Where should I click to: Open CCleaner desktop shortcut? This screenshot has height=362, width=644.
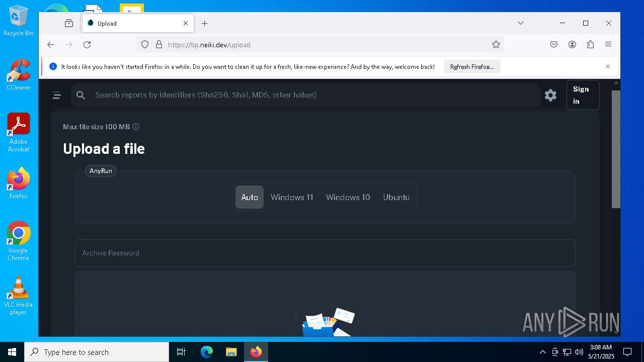tap(19, 74)
